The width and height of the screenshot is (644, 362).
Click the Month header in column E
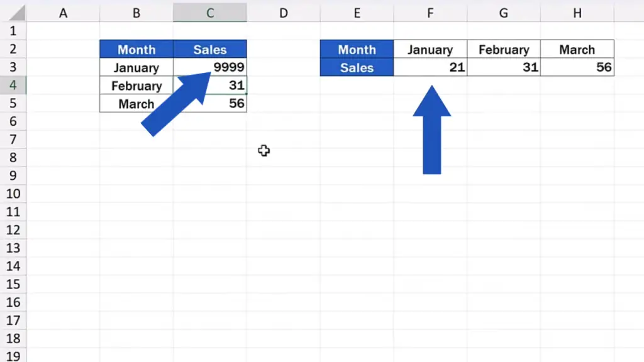click(x=357, y=49)
